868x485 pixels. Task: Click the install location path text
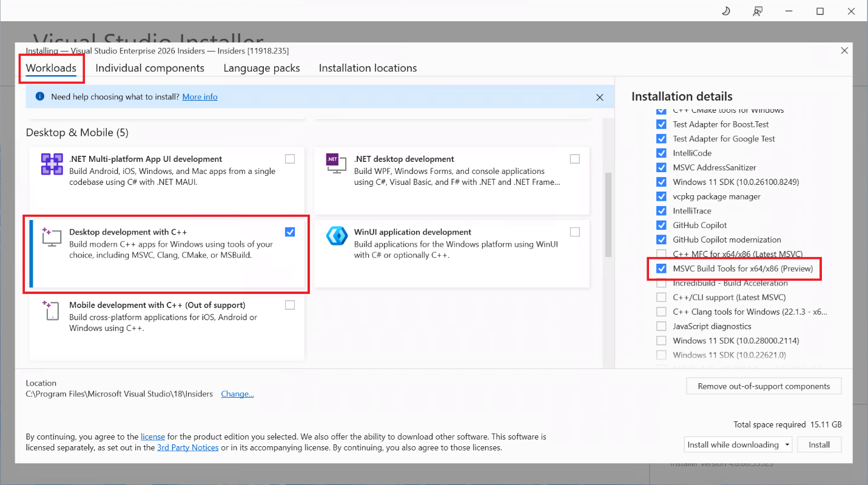tap(119, 394)
